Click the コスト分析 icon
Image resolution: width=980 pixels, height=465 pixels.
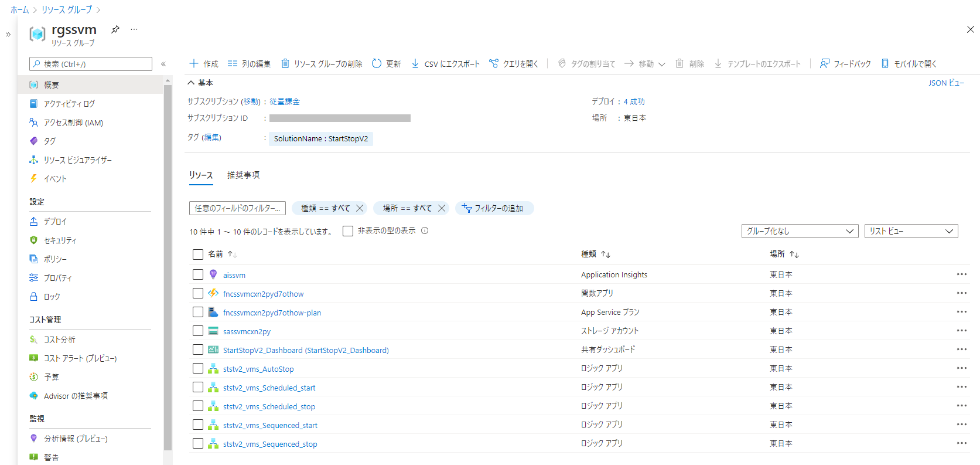[x=34, y=339]
